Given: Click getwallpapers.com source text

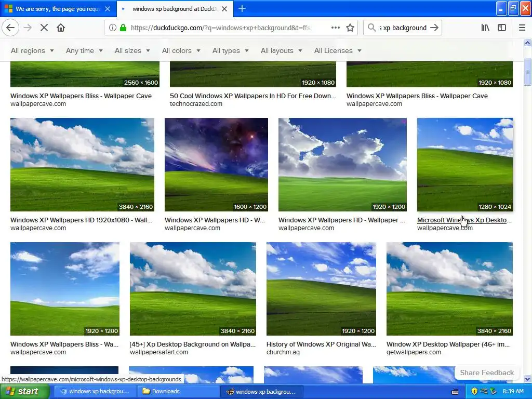Looking at the screenshot, I should 414,352.
